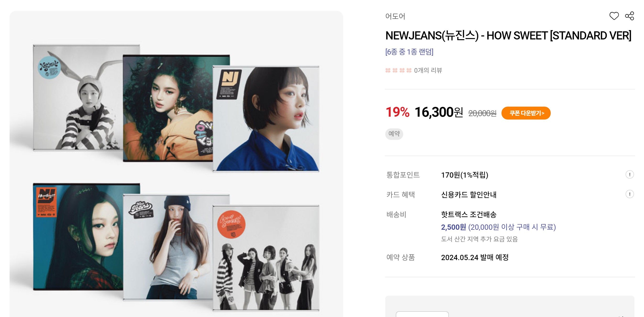Click the review star rating icons

click(398, 71)
